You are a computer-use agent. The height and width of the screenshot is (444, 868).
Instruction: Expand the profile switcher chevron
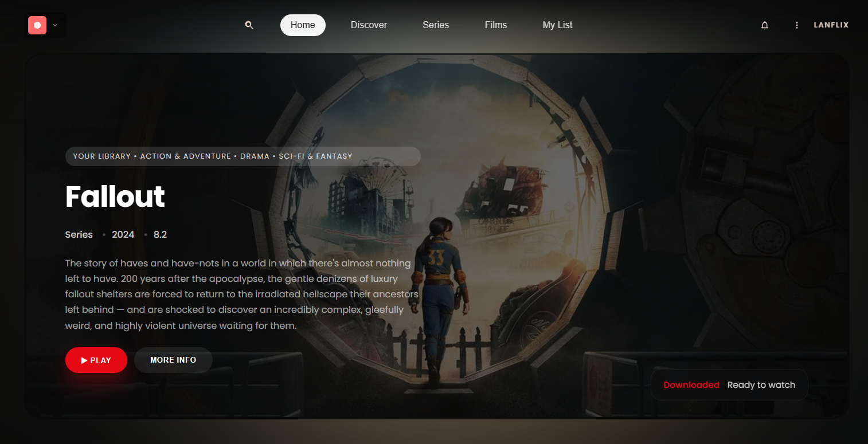55,25
